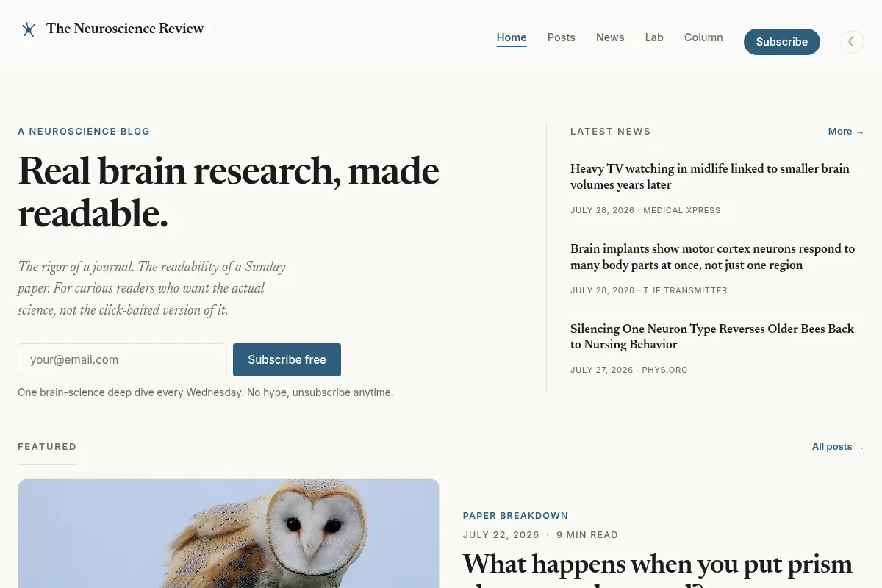The image size is (882, 588).
Task: Open the brain implants motor cortex article
Action: 713,257
